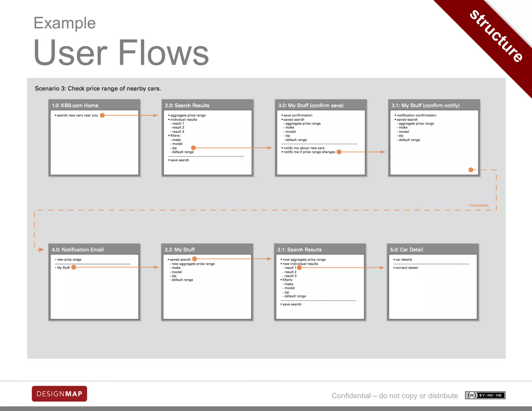532x411 pixels.
Task: Click orange dot next to 'My Stuff' in Notification Email
Action: click(74, 267)
